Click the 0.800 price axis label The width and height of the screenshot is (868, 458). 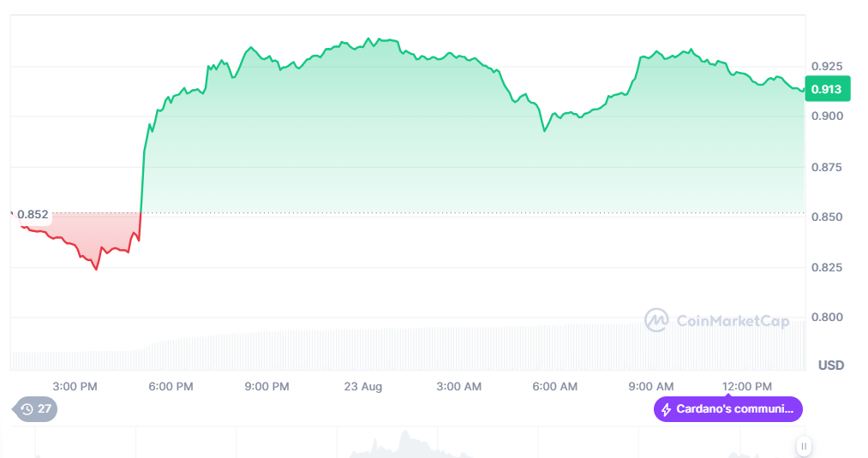[x=827, y=318]
